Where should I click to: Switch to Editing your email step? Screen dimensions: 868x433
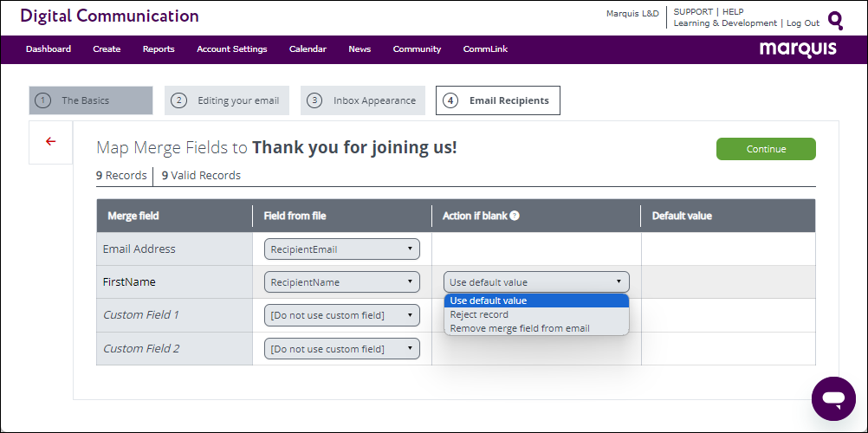pyautogui.click(x=226, y=100)
